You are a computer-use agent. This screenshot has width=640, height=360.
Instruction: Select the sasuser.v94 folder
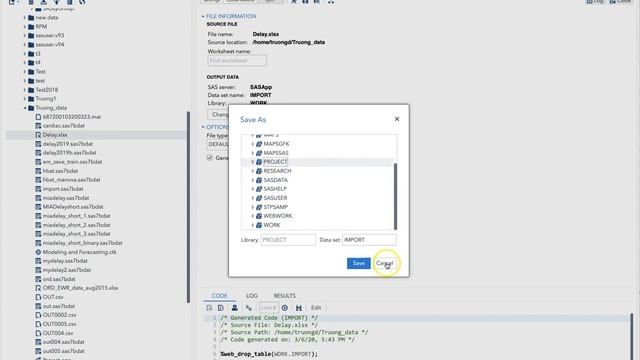tap(50, 44)
